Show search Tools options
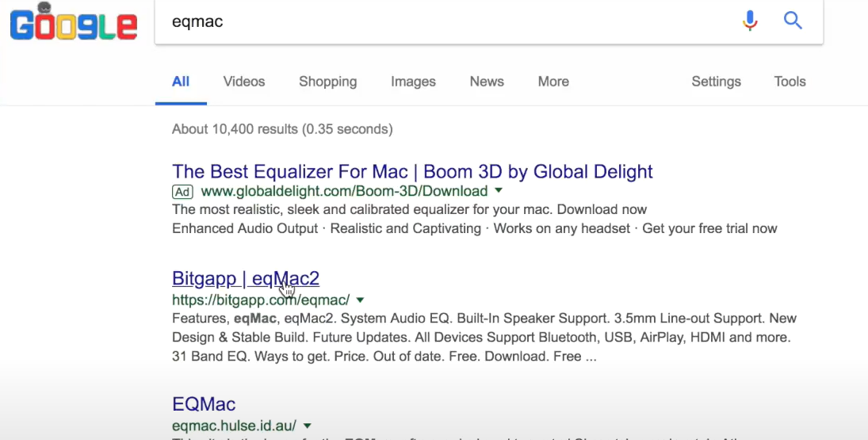The width and height of the screenshot is (868, 440). coord(790,82)
